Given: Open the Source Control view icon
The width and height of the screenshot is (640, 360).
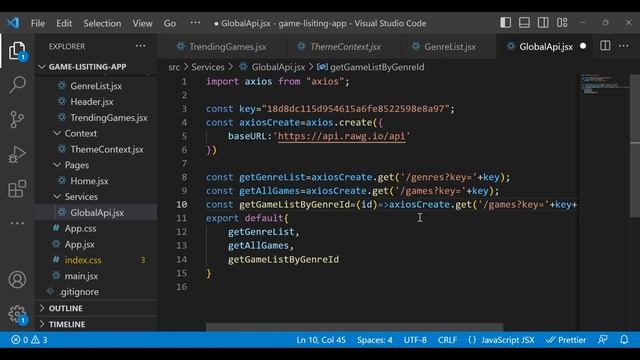Looking at the screenshot, I should pos(17,119).
